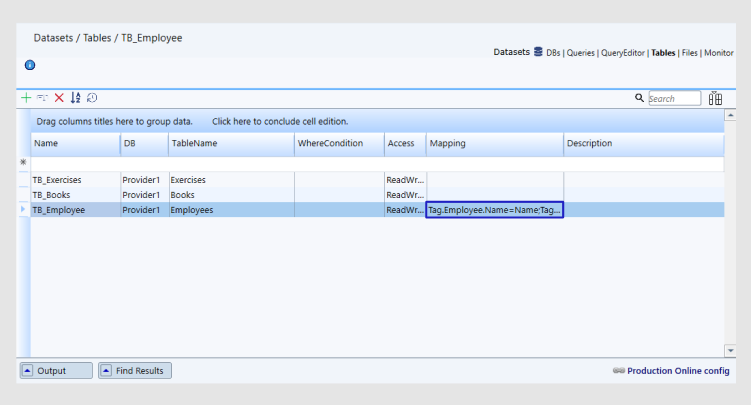Click the Datasets database icon
Image resolution: width=751 pixels, height=405 pixels.
click(x=538, y=52)
